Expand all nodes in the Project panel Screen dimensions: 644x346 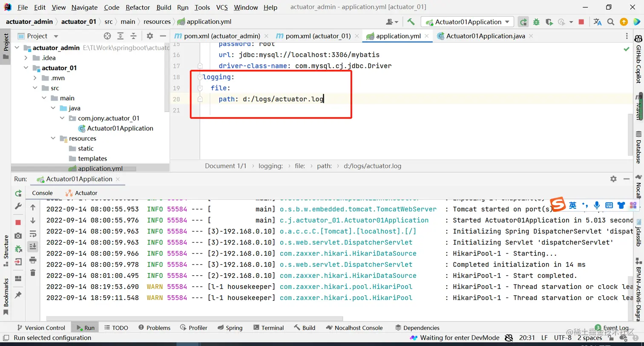pos(121,36)
